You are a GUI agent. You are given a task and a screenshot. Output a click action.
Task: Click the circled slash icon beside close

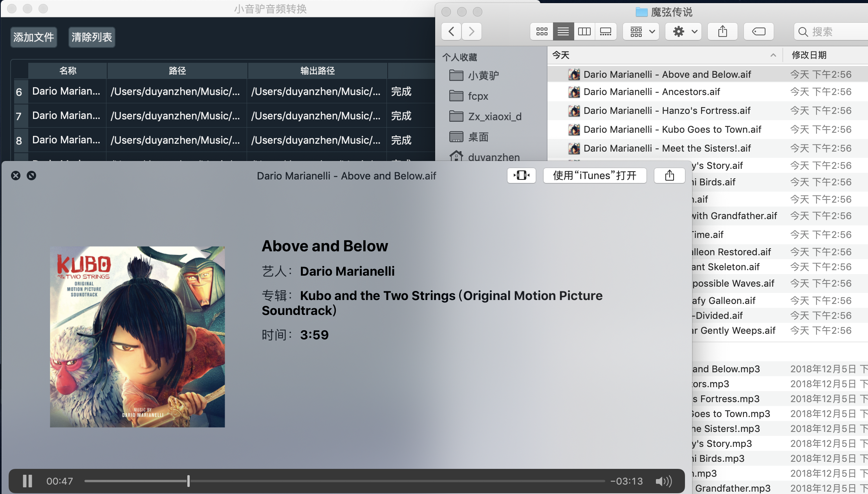pos(31,176)
